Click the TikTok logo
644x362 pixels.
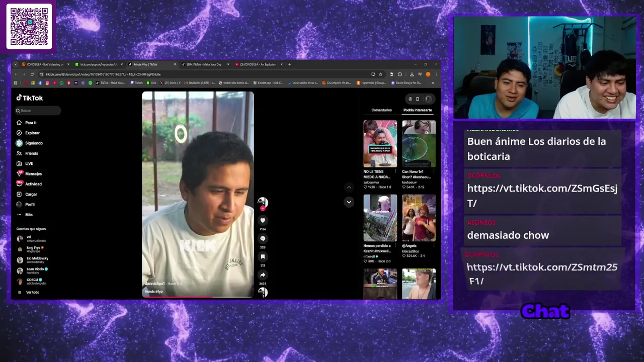(x=30, y=98)
